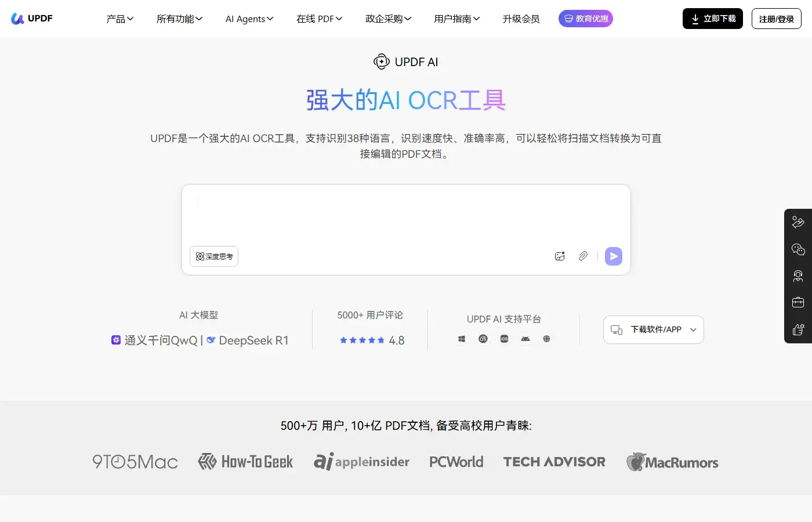The width and height of the screenshot is (812, 522).
Task: Toggle the 深度思考 deep thinking mode
Action: (214, 256)
